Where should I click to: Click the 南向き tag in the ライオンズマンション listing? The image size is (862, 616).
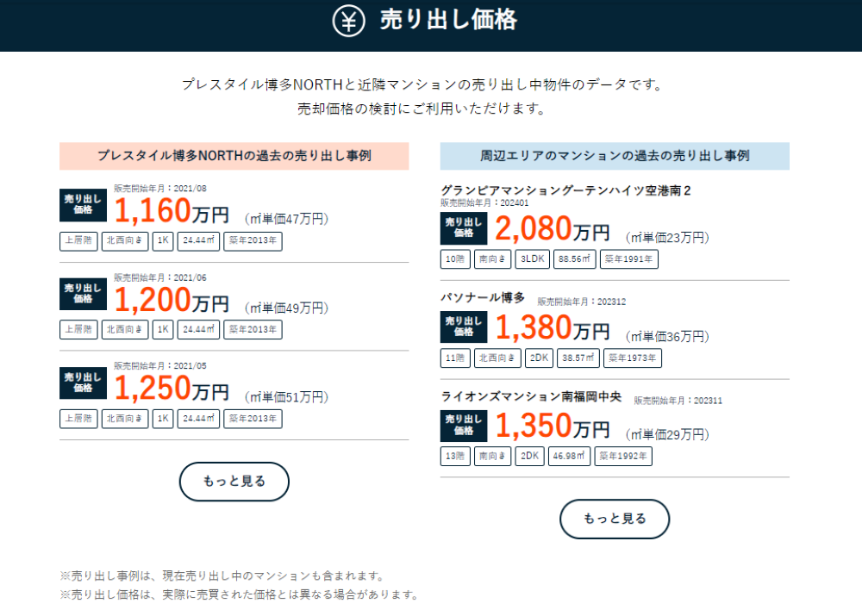pos(492,456)
